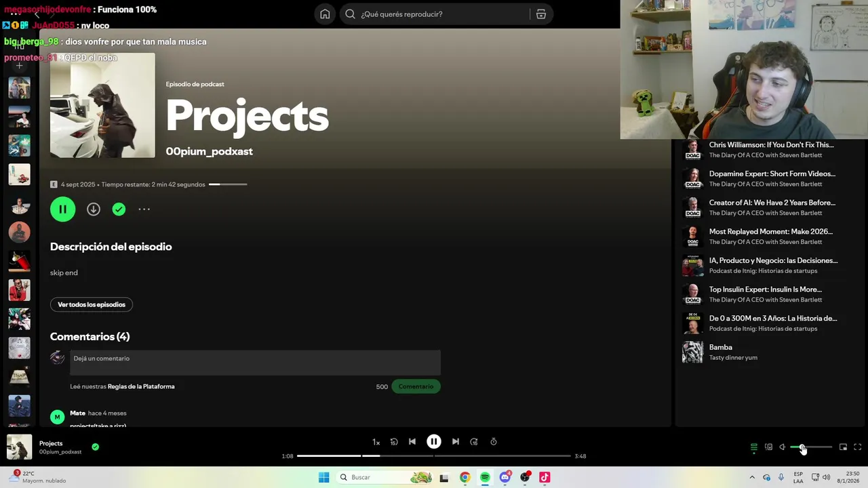Click the Windows taskbar Buscar search box
The width and height of the screenshot is (868, 488).
pos(384,477)
